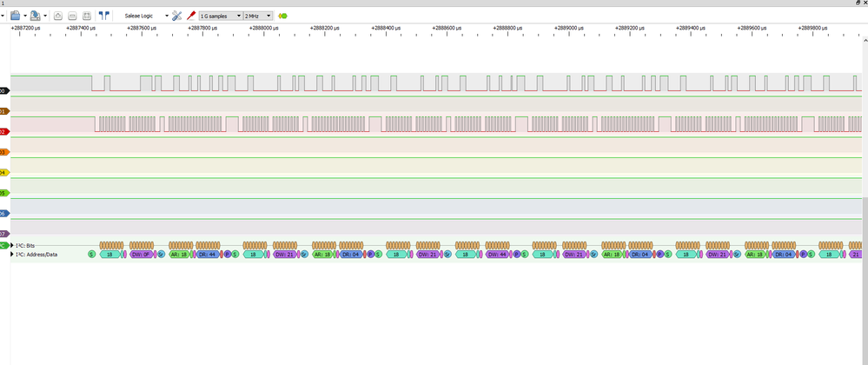Click ruler mark +2888800 µs
The image size is (868, 365).
pos(507,28)
